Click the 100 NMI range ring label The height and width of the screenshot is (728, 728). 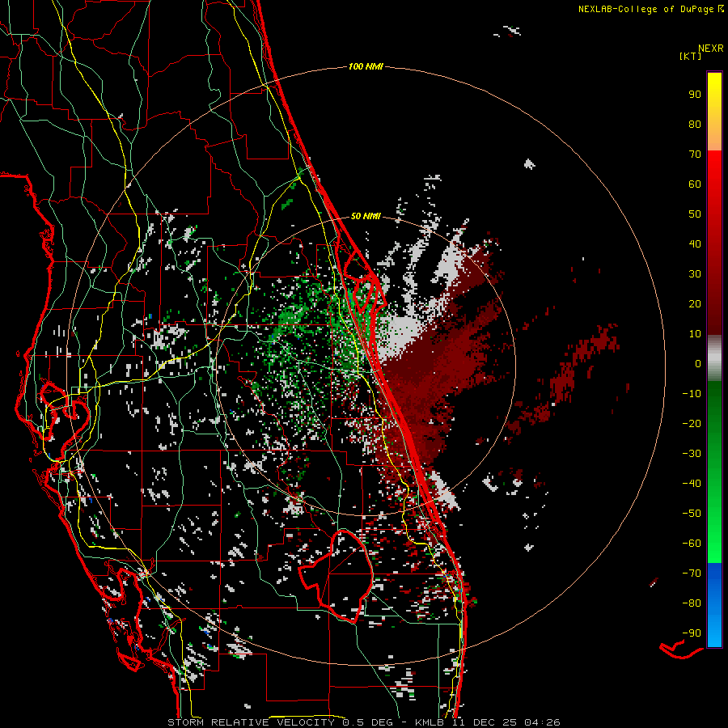[x=366, y=66]
